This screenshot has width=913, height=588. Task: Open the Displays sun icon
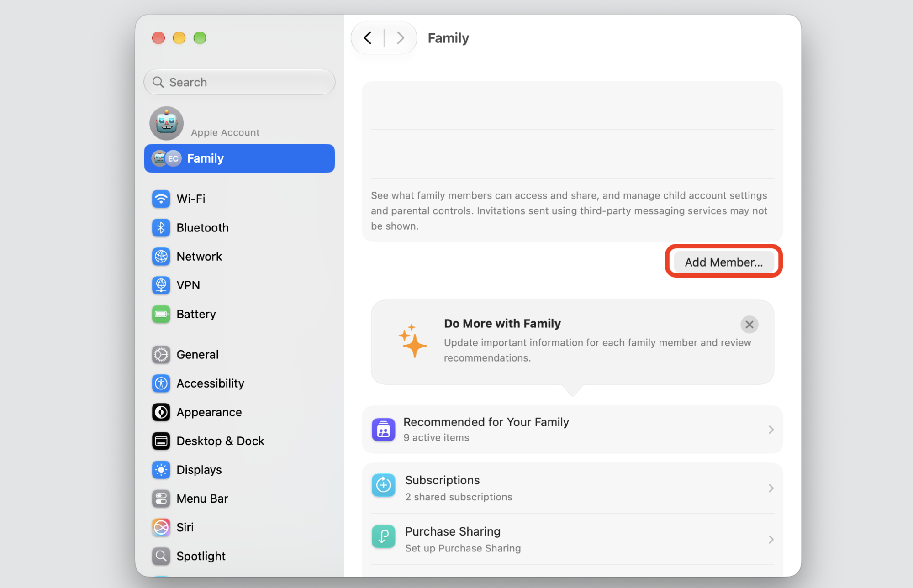click(x=161, y=470)
